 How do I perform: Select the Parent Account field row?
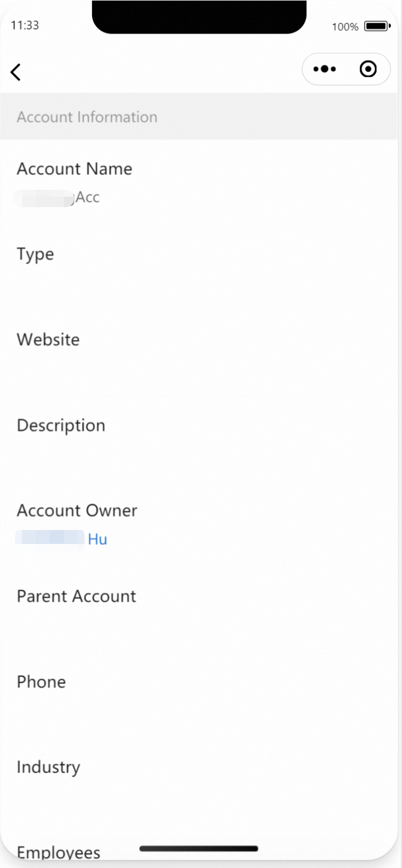click(201, 610)
